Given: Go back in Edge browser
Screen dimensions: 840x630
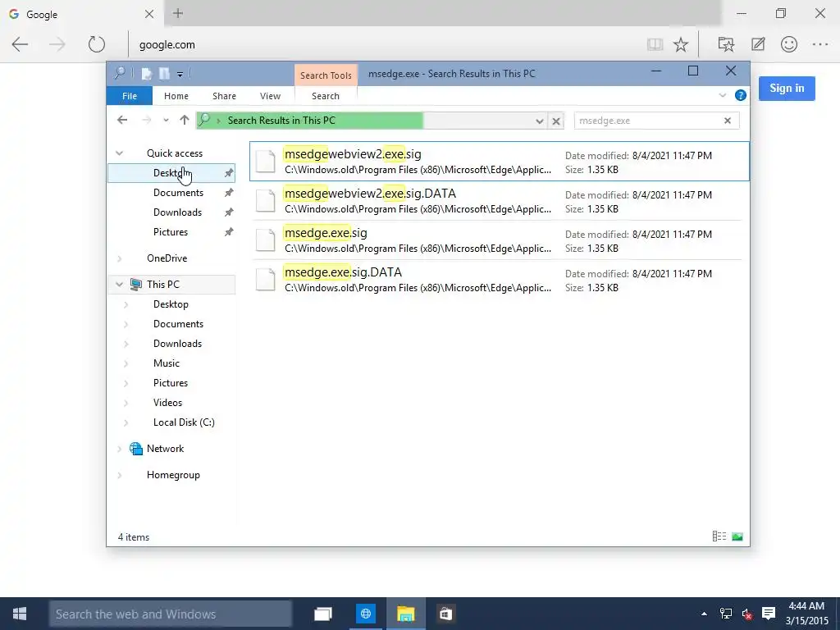Looking at the screenshot, I should coord(20,44).
